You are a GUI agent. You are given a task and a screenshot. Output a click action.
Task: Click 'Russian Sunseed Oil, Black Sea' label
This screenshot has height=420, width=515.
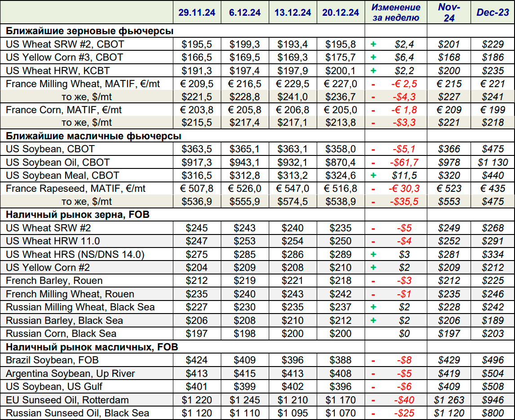click(x=77, y=413)
